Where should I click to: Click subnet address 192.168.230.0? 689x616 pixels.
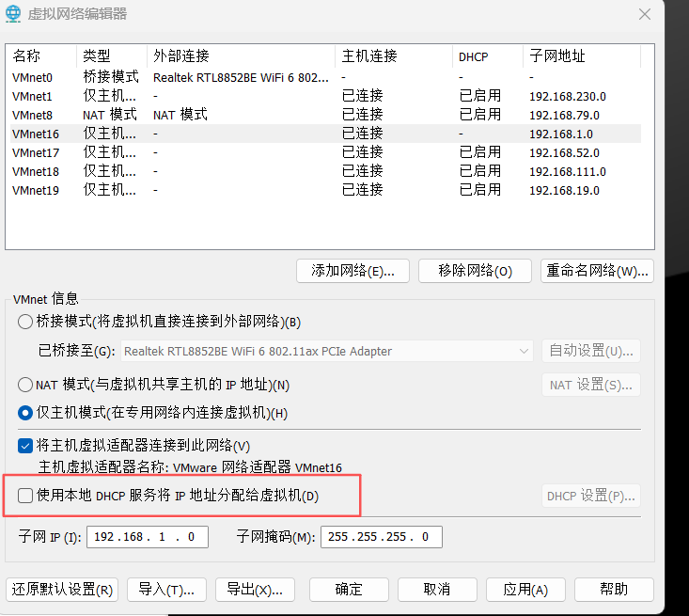pos(568,97)
